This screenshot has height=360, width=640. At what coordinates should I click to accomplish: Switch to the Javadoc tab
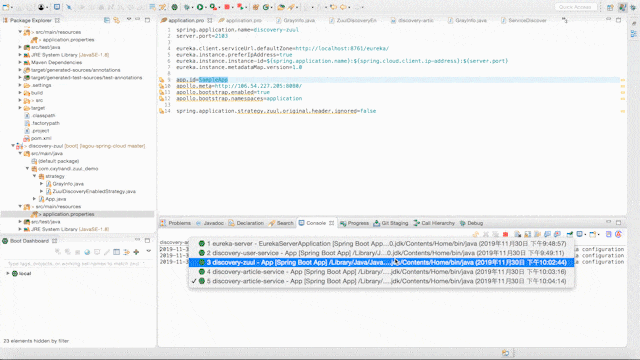click(210, 223)
